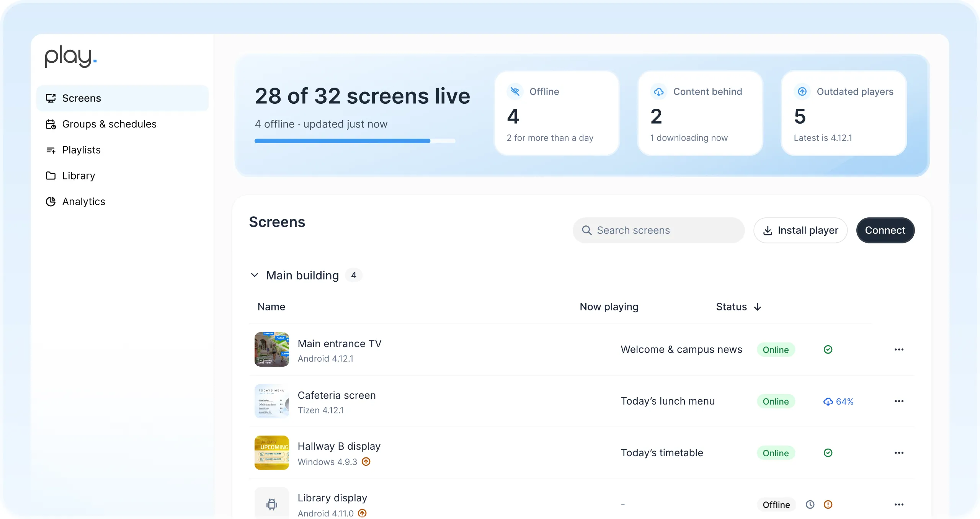Click the Offline wifi-off icon in stats card
This screenshot has height=519, width=980.
(515, 91)
